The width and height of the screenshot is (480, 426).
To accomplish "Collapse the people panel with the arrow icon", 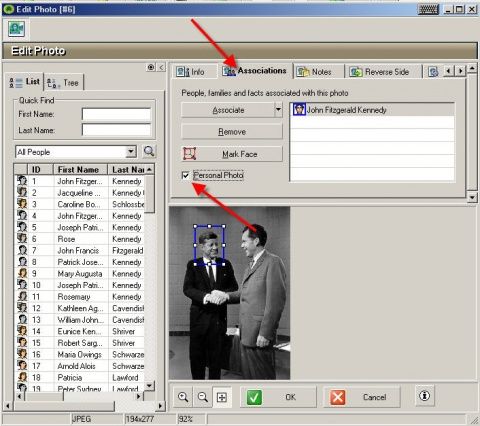I will point(161,67).
